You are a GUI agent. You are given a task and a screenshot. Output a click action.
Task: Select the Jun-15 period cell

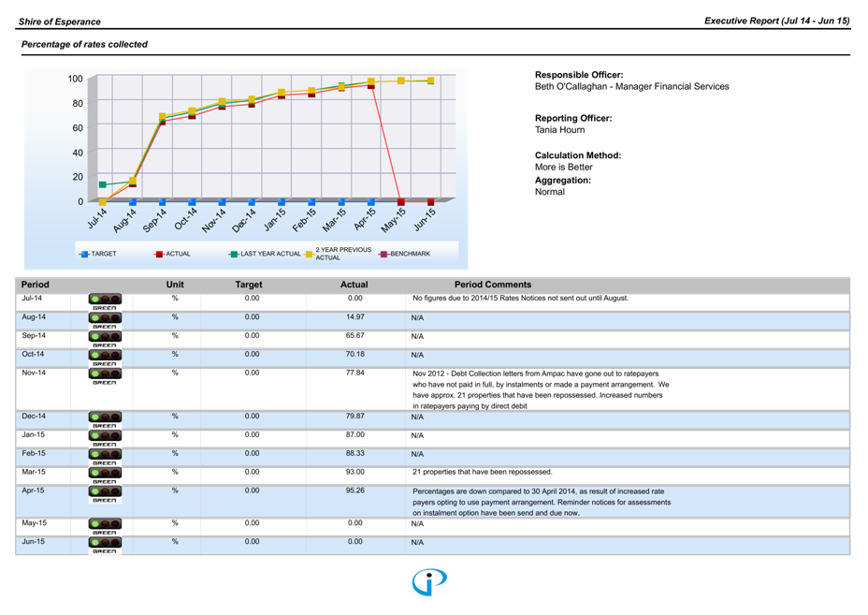tap(34, 542)
